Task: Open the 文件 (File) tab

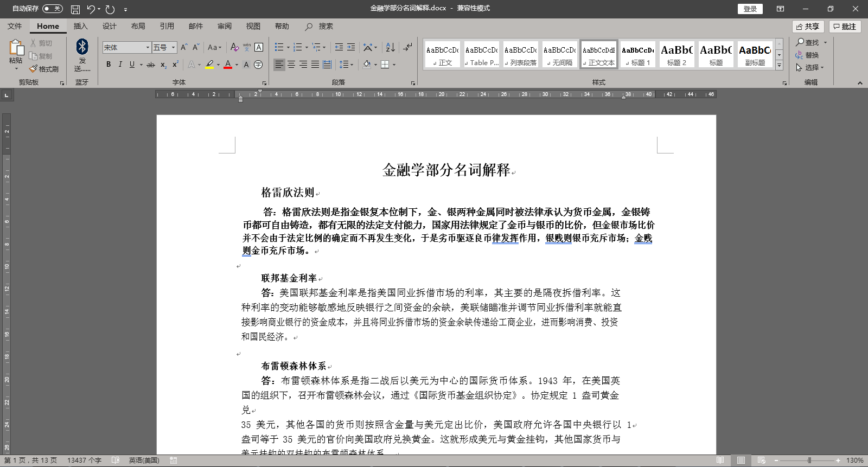Action: pos(15,26)
